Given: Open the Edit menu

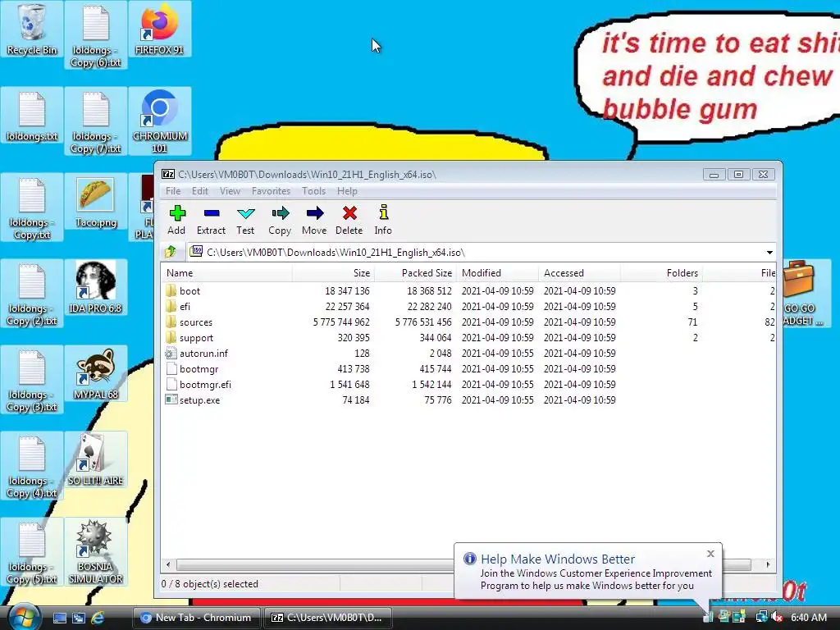Looking at the screenshot, I should click(200, 190).
